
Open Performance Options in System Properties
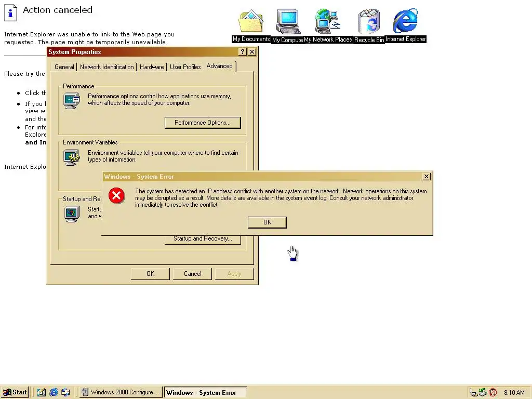tap(203, 123)
